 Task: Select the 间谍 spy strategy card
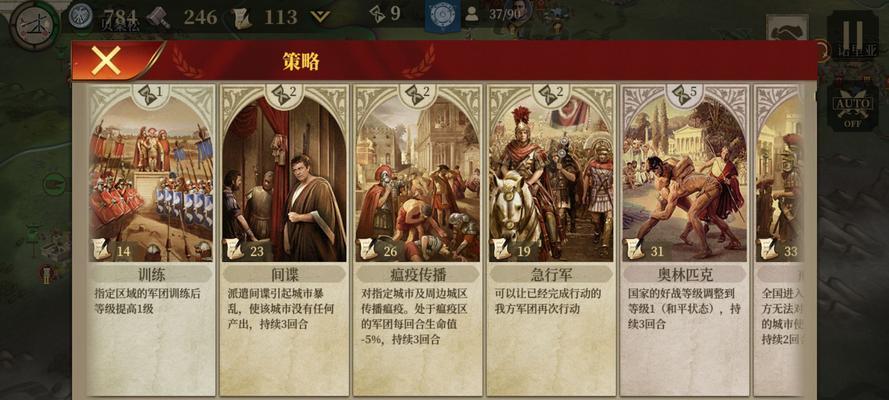click(284, 240)
